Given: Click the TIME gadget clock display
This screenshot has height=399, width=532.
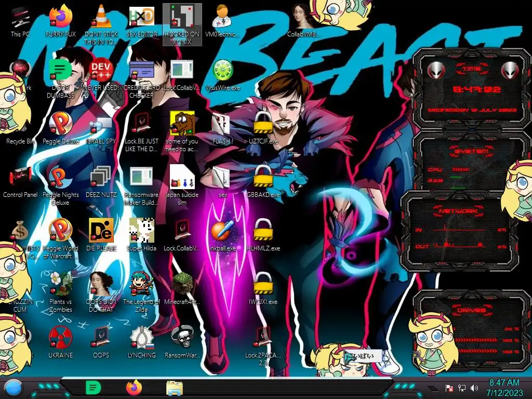Looking at the screenshot, I should (x=476, y=89).
